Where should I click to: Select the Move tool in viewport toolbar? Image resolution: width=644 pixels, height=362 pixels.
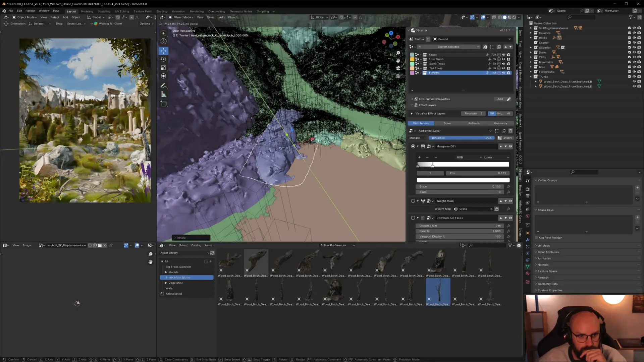[163, 51]
